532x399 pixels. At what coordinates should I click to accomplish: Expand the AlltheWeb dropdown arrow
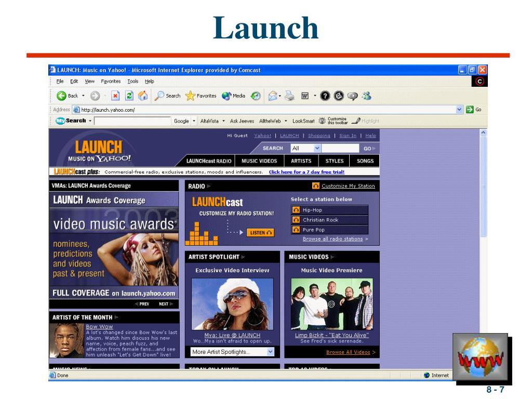[286, 121]
